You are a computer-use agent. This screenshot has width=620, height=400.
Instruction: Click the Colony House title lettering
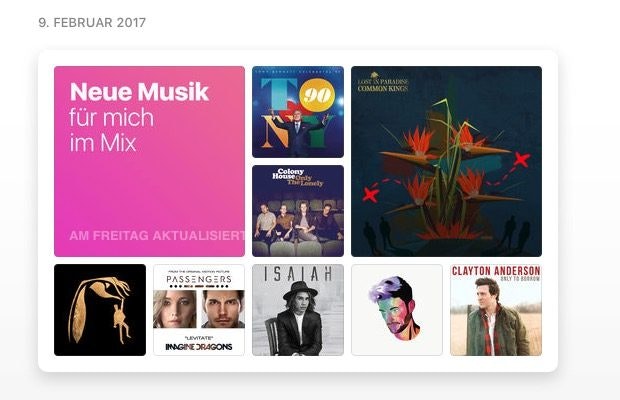(288, 174)
